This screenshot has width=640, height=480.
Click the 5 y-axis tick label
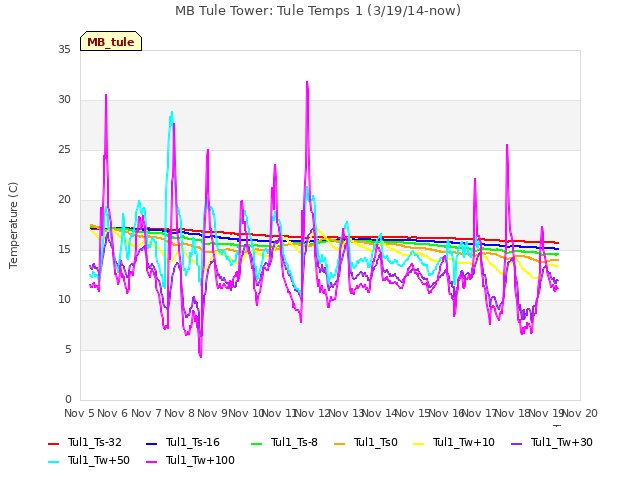68,349
